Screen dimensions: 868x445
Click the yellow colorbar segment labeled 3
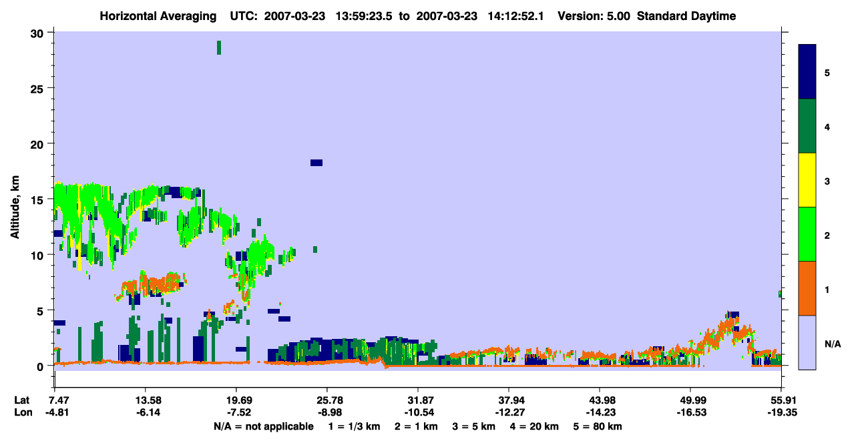point(807,180)
